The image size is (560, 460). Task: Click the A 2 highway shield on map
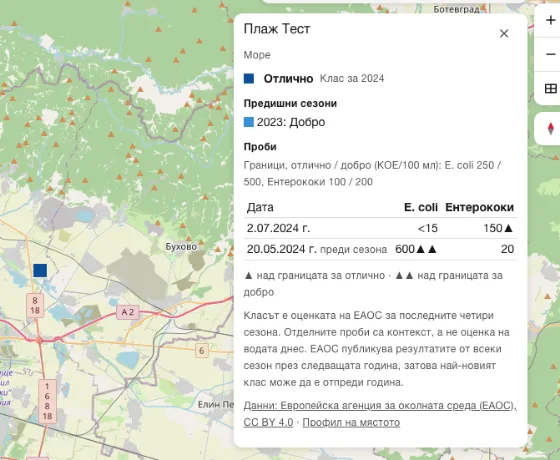(128, 312)
